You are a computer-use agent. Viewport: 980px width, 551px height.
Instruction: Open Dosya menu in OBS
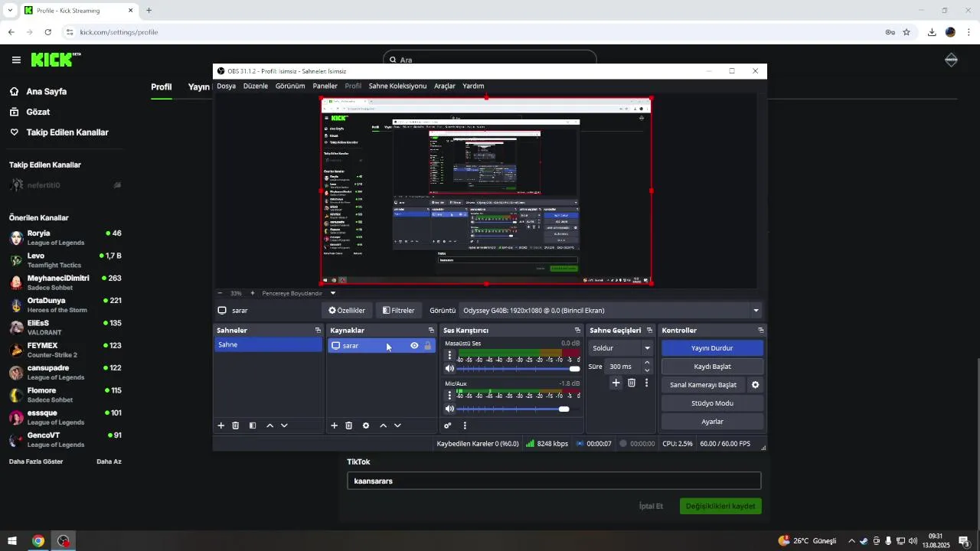(x=227, y=86)
